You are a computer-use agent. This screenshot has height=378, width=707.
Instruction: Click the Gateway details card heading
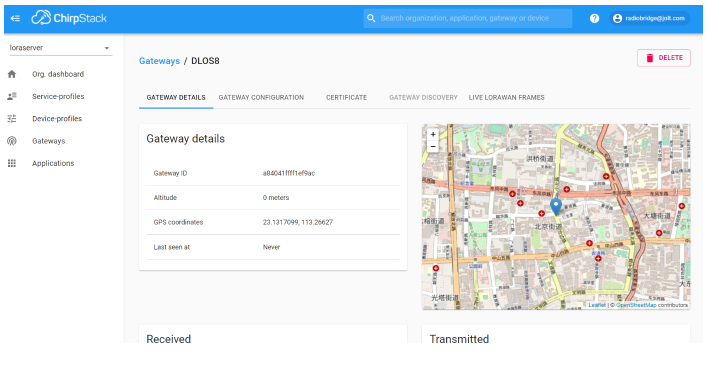tap(185, 138)
